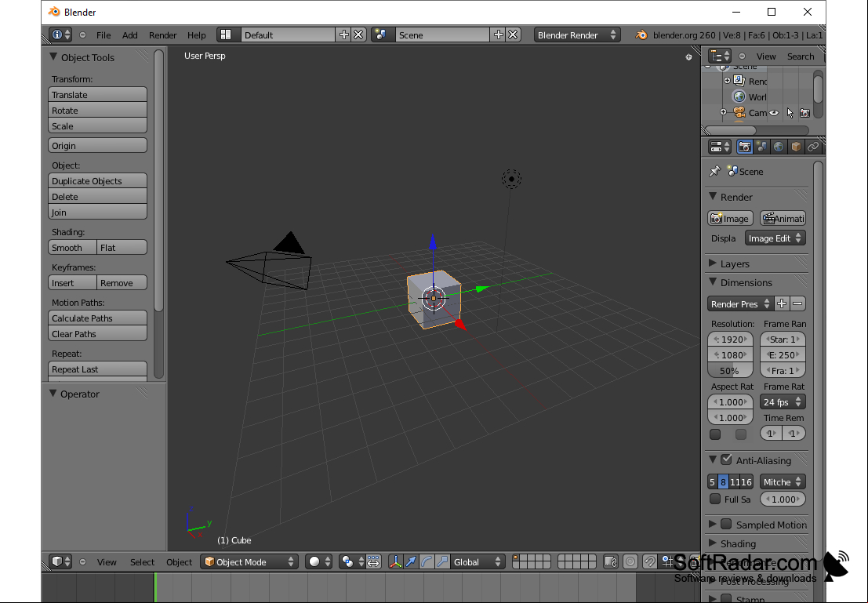Image resolution: width=868 pixels, height=603 pixels.
Task: Open the viewport shading sphere selector
Action: pyautogui.click(x=319, y=561)
